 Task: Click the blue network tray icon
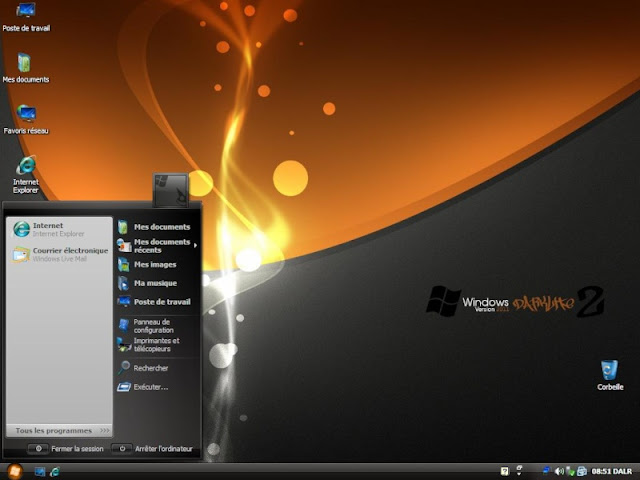coord(547,471)
